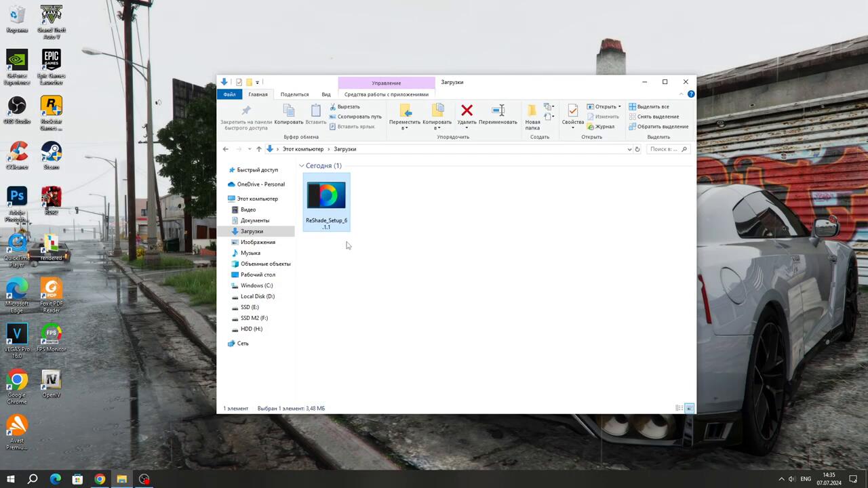Switch to large thumbnails view in status bar

coord(690,408)
